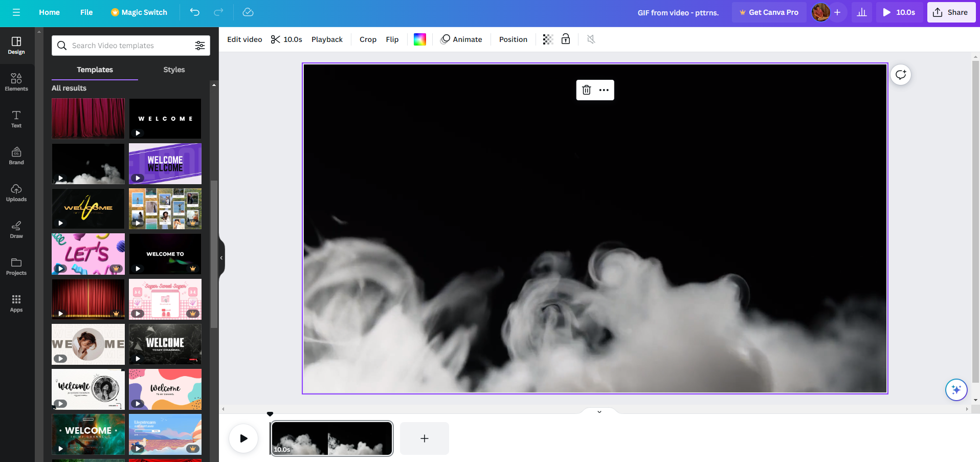The height and width of the screenshot is (462, 980).
Task: Click the comment refresh icon beside canvas
Action: point(901,75)
